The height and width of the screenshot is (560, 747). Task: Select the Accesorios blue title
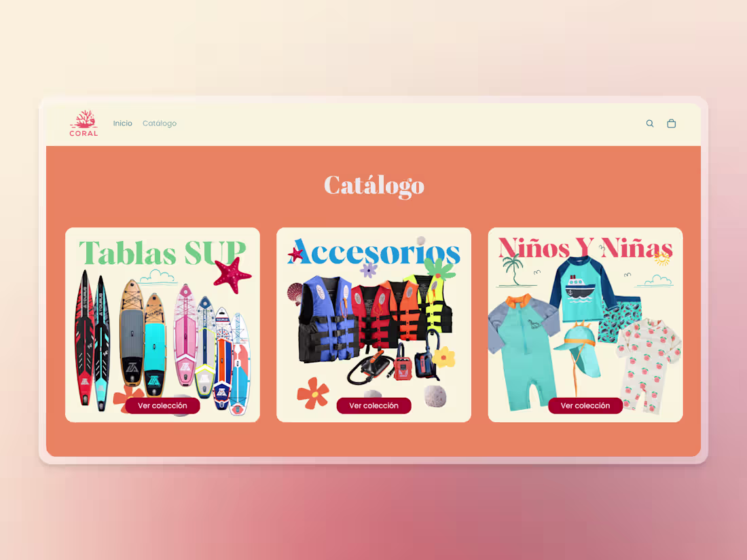(x=374, y=253)
